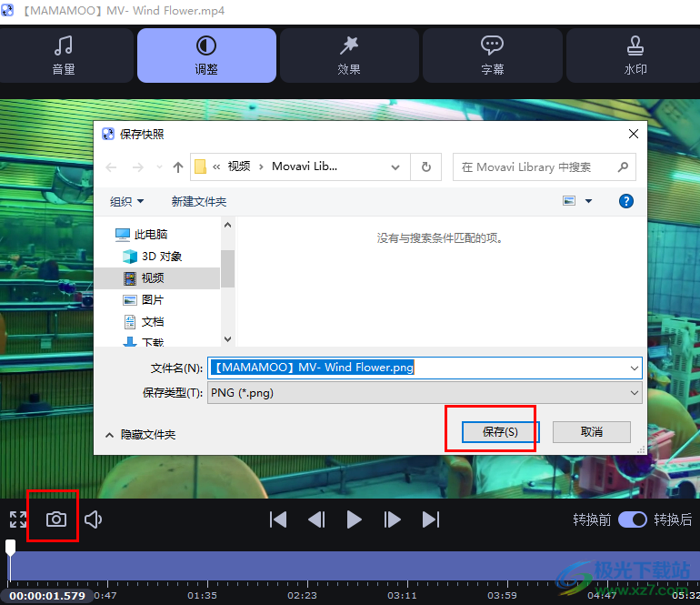Jump to the start of the video
The height and width of the screenshot is (605, 700).
click(x=277, y=519)
